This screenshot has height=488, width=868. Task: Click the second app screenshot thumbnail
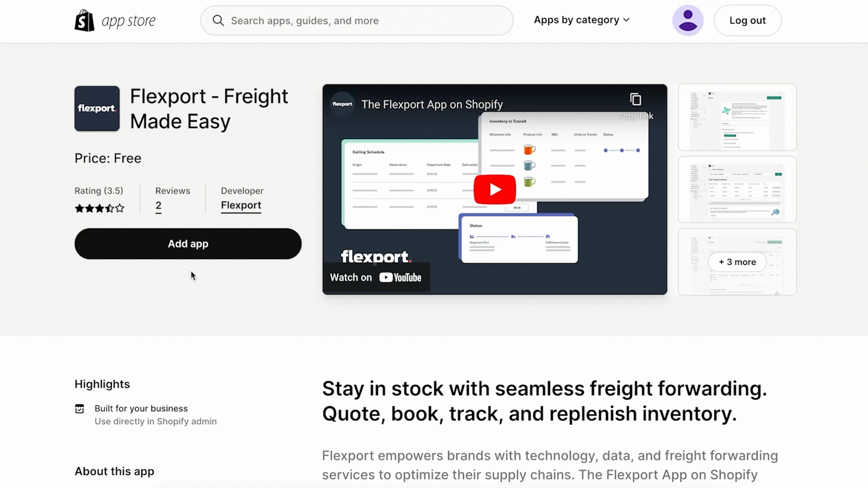(738, 189)
